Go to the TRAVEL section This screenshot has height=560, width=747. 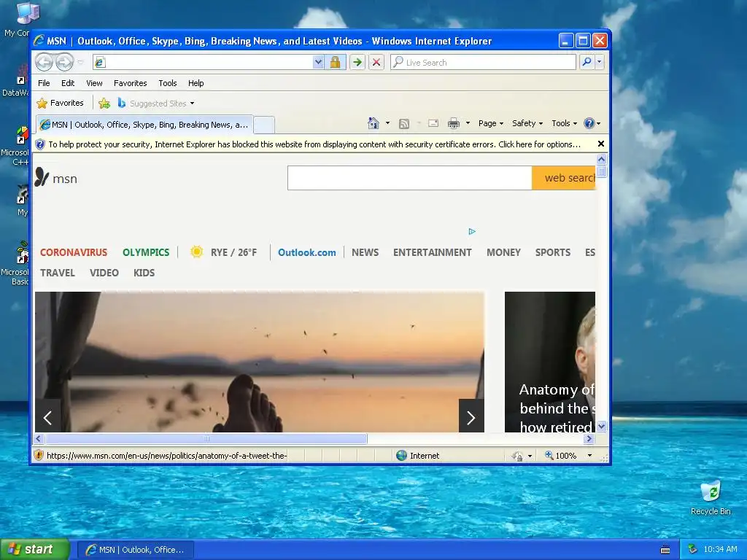[57, 273]
